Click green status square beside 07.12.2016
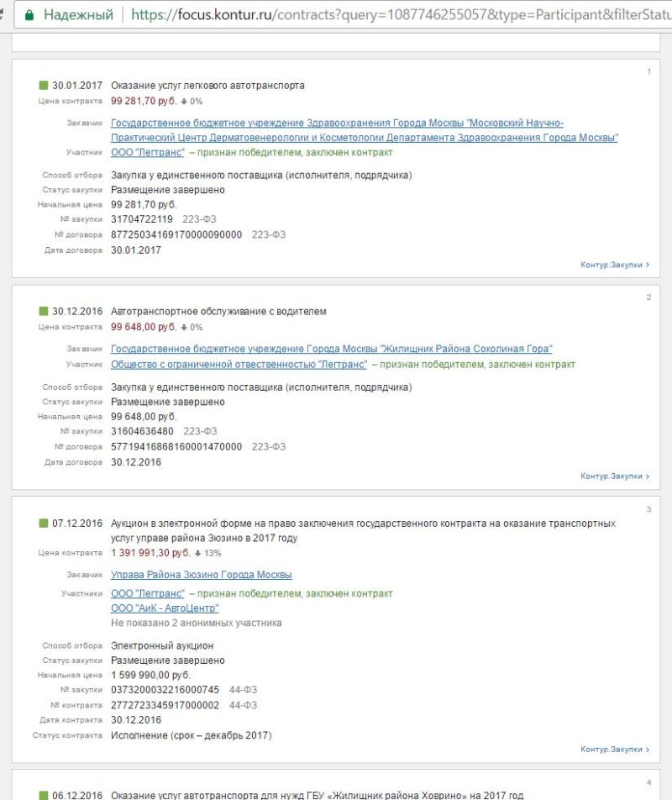 (44, 523)
